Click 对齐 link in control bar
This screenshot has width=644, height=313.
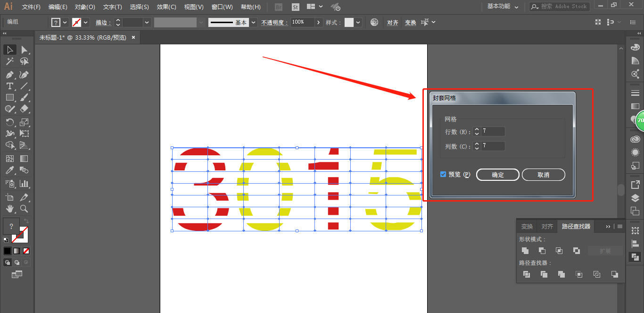click(393, 23)
